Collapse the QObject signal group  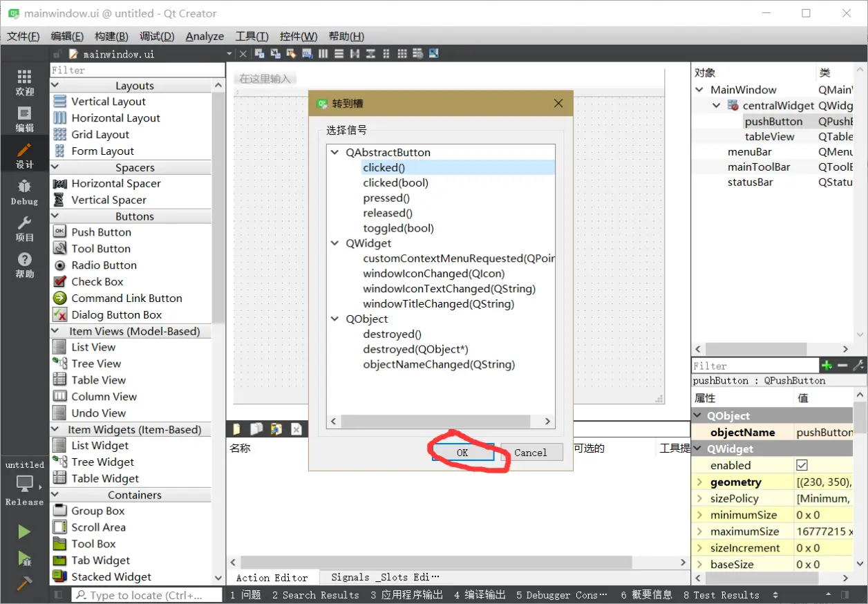pos(334,319)
